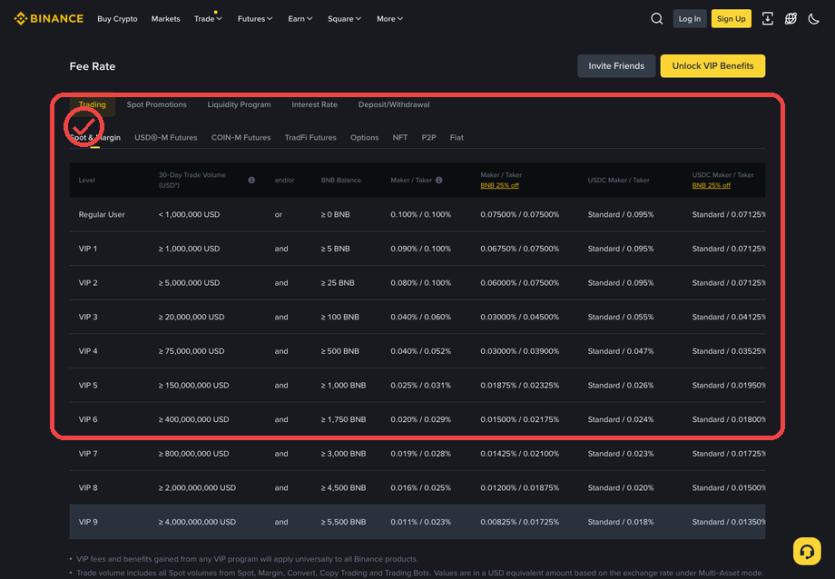Click '≥ 800,000,000 USD' volume cell

coord(194,453)
